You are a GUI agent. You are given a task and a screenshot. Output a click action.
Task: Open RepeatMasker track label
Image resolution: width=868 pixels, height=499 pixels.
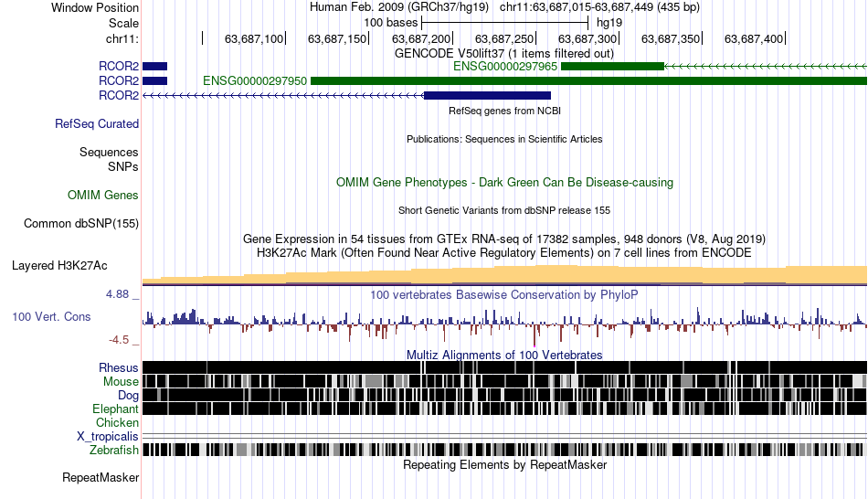[101, 477]
